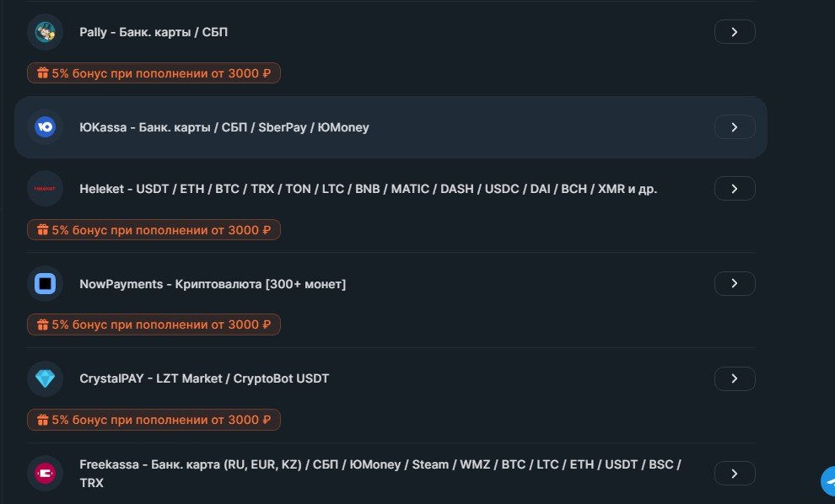Click the Pally payment logo icon
This screenshot has width=835, height=504.
45,32
